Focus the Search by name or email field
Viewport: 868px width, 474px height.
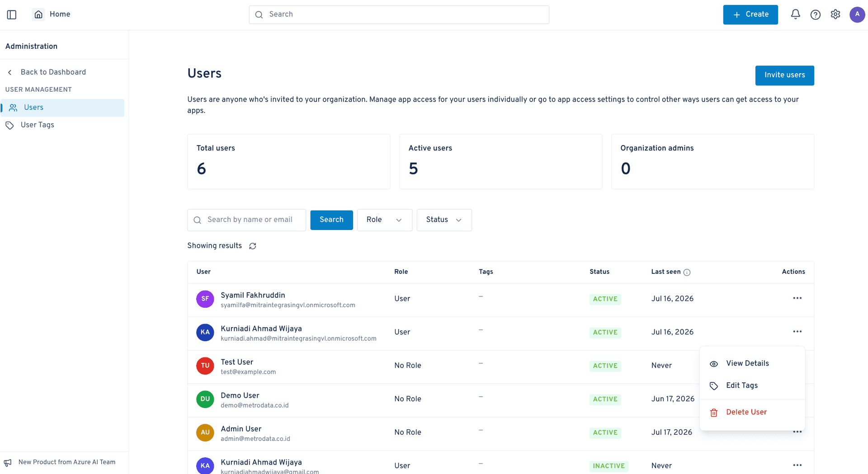[246, 220]
